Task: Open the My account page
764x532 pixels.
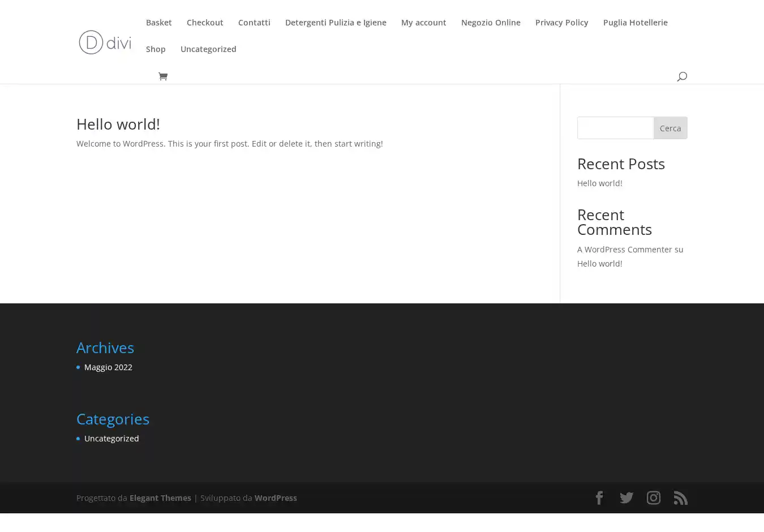Action: click(423, 23)
